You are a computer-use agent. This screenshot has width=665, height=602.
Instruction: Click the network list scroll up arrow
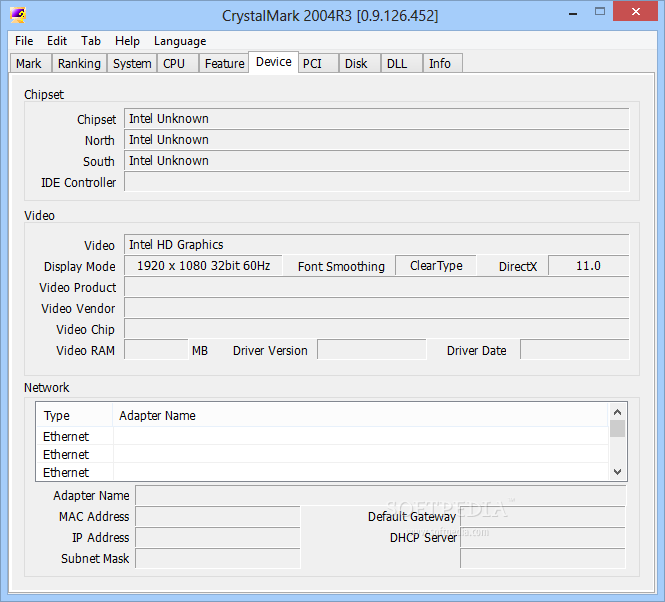[618, 412]
